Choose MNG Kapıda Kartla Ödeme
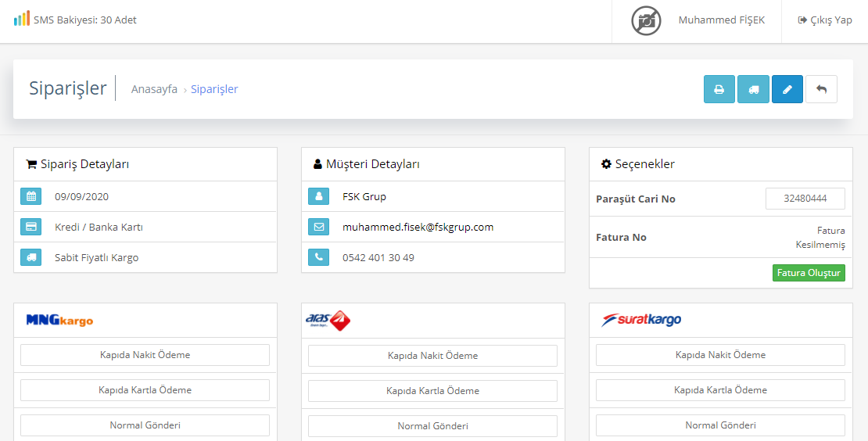The height and width of the screenshot is (441, 868). [145, 390]
